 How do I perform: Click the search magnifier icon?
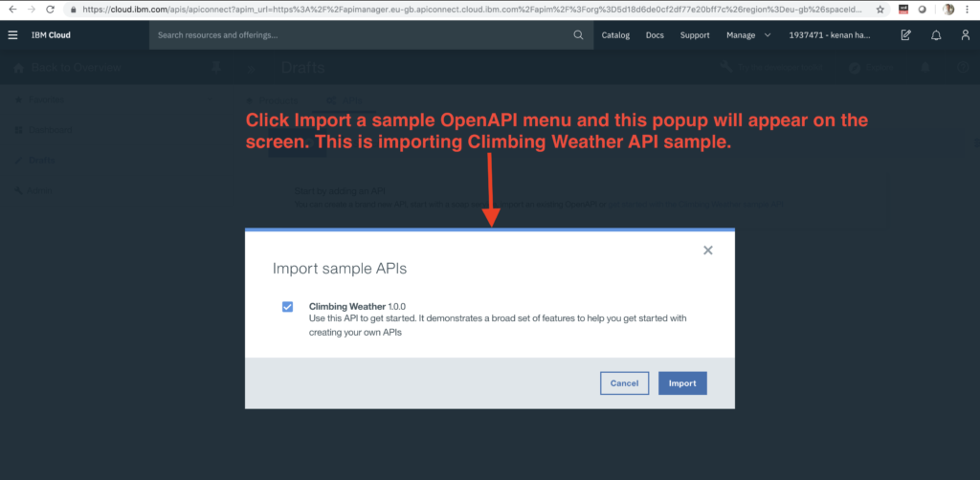[578, 35]
